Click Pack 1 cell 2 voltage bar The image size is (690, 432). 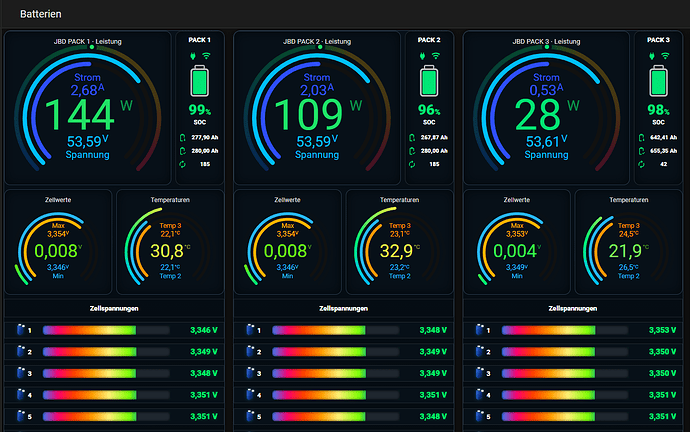[106, 351]
